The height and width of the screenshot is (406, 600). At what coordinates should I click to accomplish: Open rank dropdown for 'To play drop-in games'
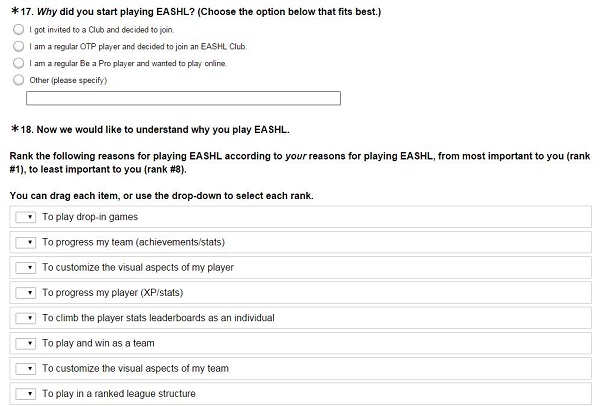(26, 217)
